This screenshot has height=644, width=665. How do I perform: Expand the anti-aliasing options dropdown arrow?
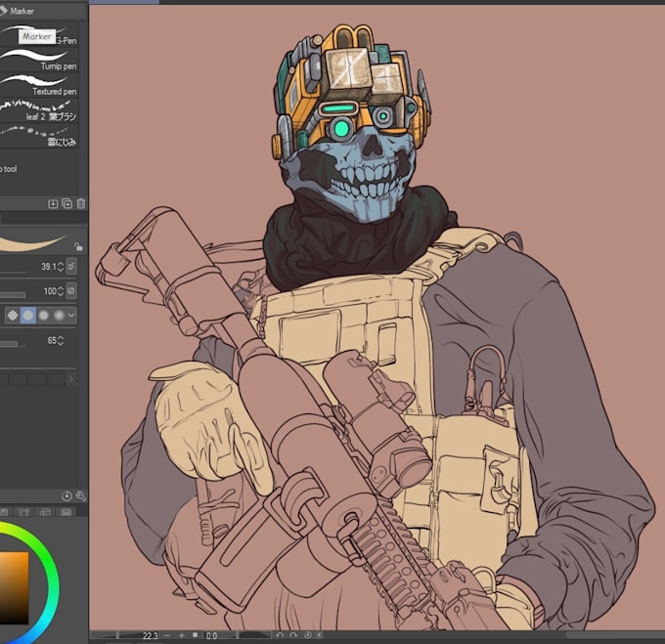[x=72, y=316]
